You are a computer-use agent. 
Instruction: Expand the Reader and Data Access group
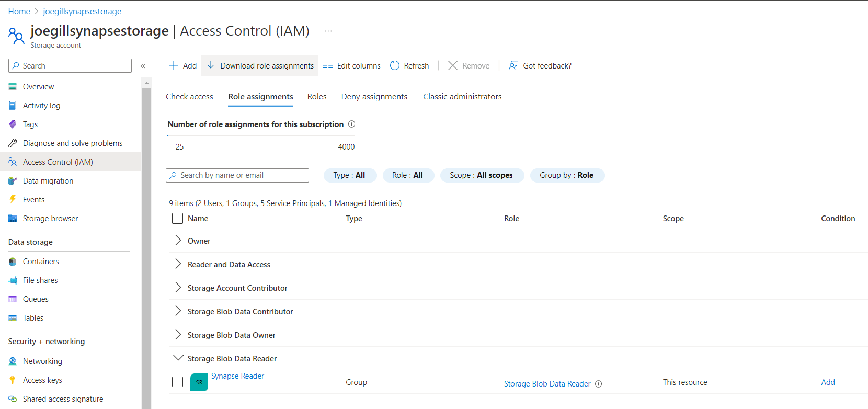click(178, 264)
